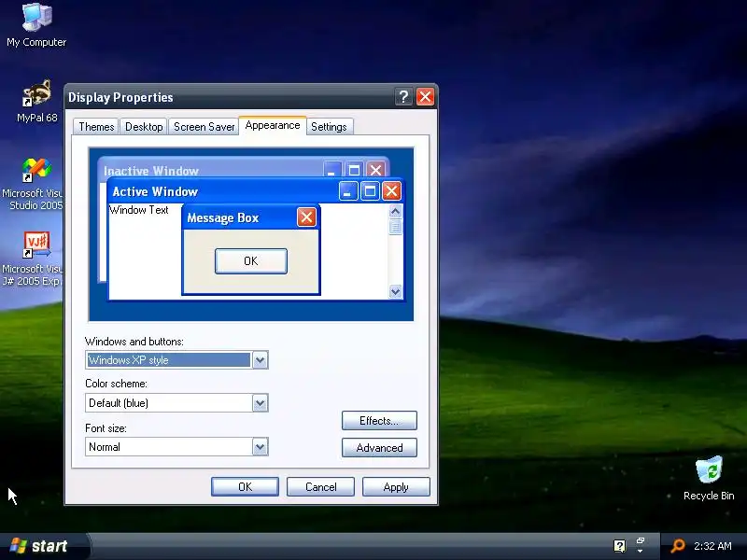Open the Advanced appearance settings
747x560 pixels.
pyautogui.click(x=379, y=448)
